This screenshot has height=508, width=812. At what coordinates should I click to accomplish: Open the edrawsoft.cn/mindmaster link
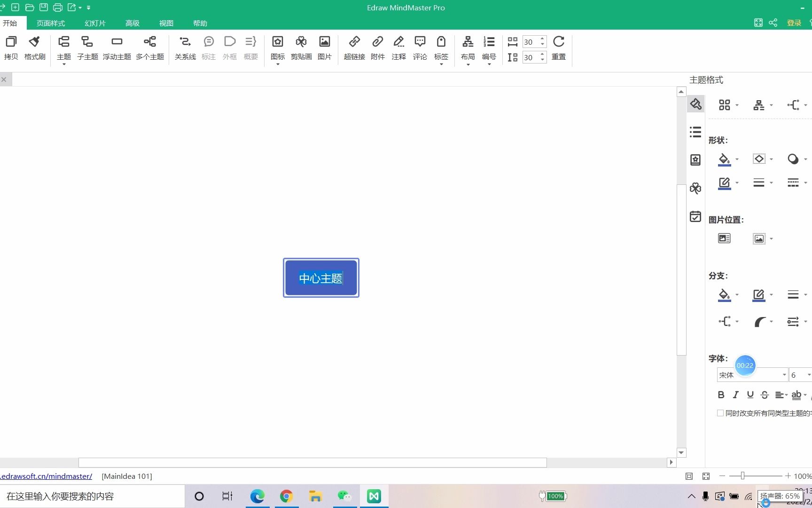[x=46, y=476]
